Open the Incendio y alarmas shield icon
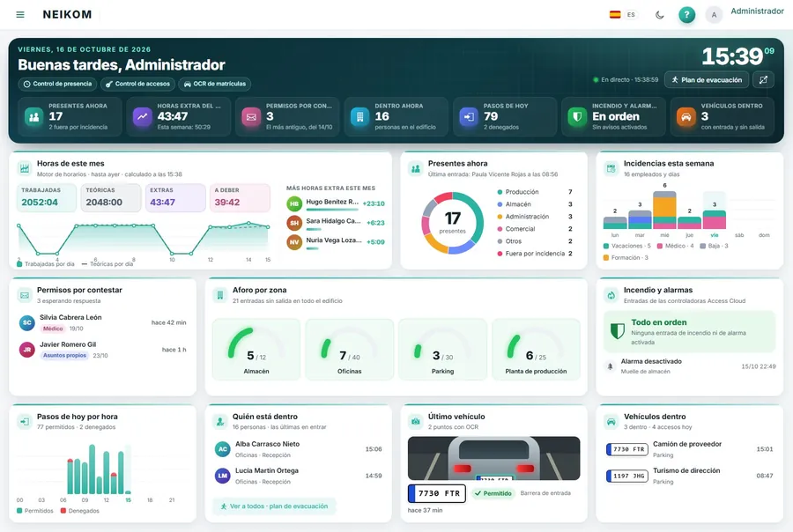 point(577,117)
